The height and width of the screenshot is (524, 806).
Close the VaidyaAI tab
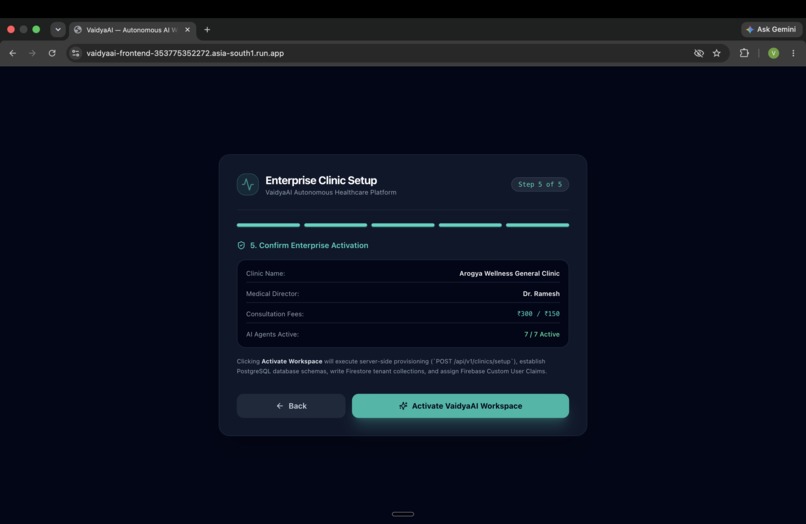187,29
